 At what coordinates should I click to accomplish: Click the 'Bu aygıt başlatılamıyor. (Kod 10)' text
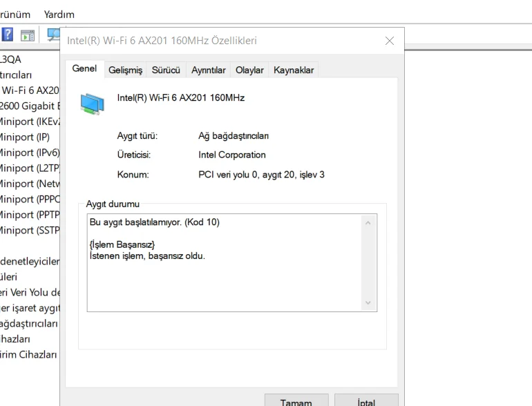(154, 222)
